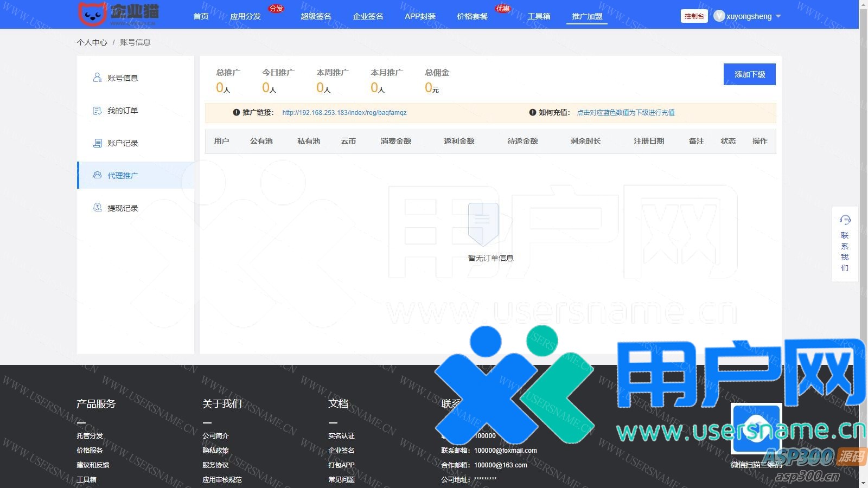The width and height of the screenshot is (868, 488).
Task: Expand the xuyongsheng account dropdown arrow
Action: (778, 16)
